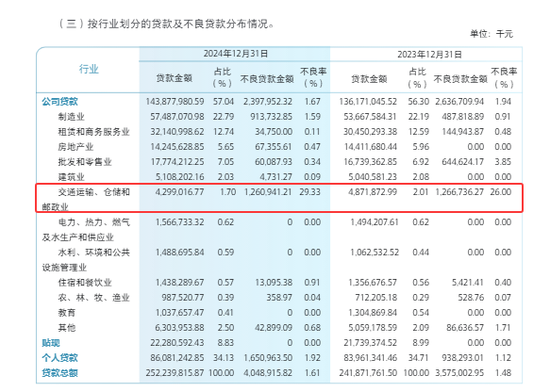Select the value 1,266,736.27
550x392 pixels.
point(460,192)
